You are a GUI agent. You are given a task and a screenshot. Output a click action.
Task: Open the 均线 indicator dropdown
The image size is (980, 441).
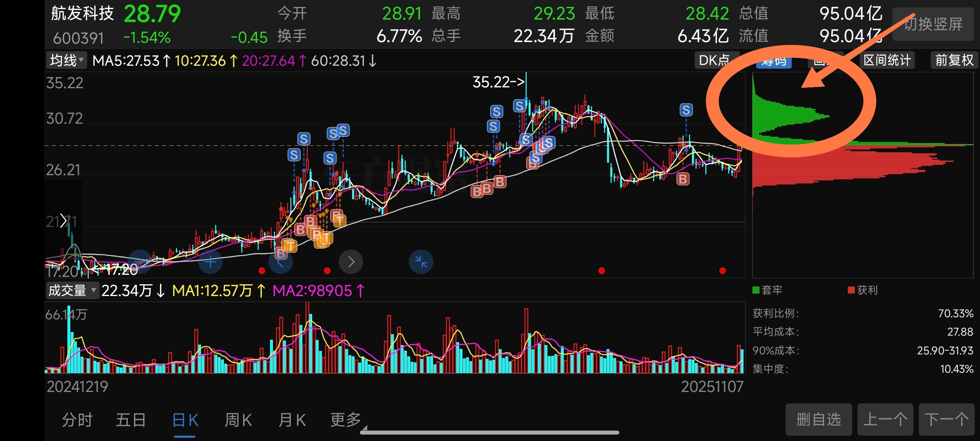66,60
